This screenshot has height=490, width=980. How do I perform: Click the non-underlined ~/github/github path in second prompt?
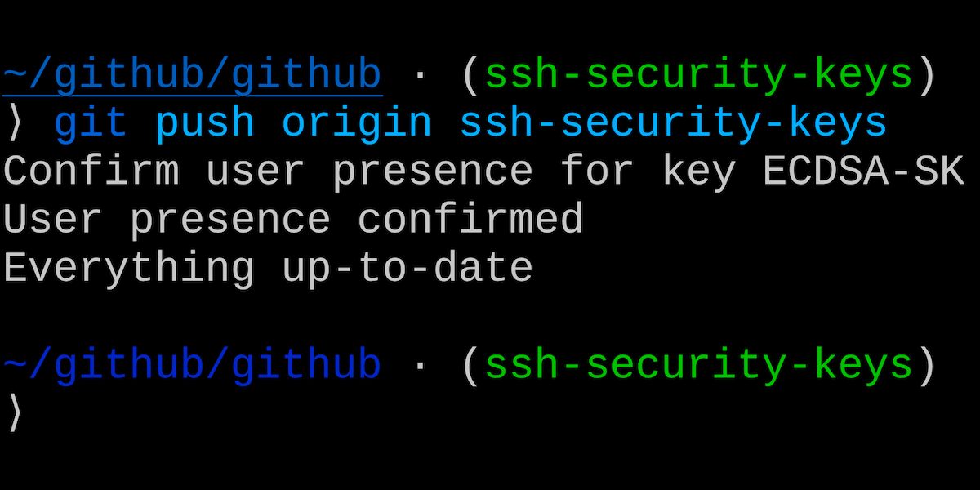pyautogui.click(x=192, y=365)
